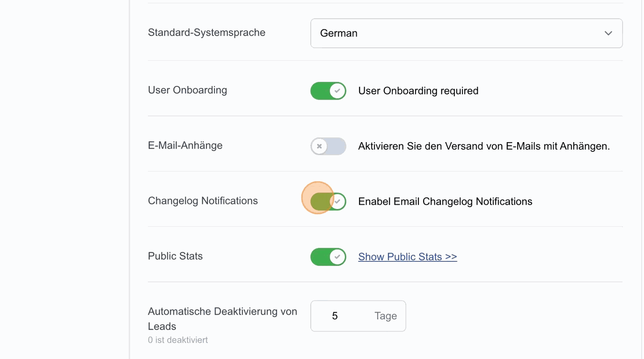Click the '0 ist deaktiviert' hint
Viewport: 644px width, 359px height.
tap(178, 340)
